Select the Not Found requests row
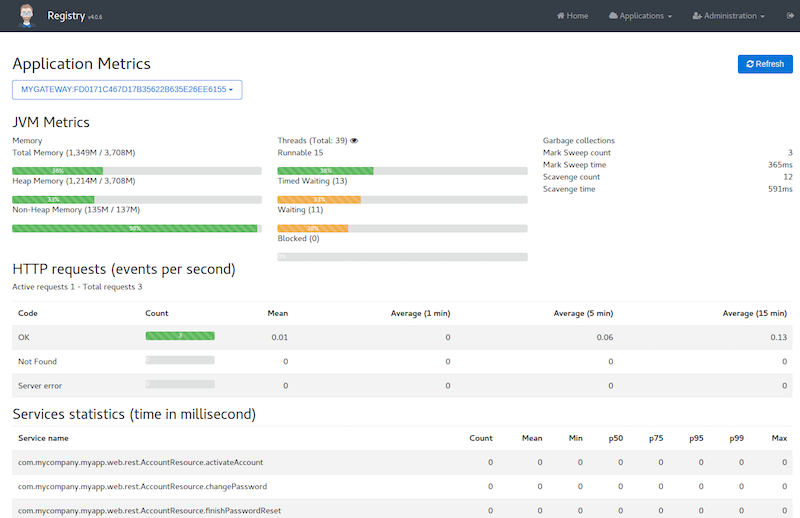 (400, 361)
